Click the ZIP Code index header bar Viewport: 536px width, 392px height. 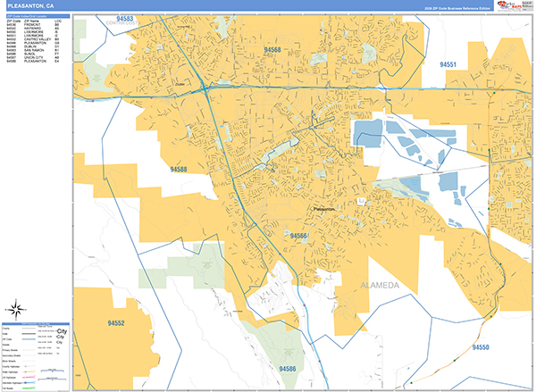coord(38,16)
